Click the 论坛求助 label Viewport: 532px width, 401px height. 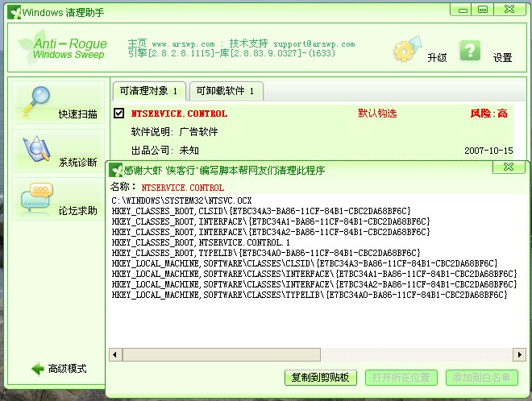coord(77,211)
